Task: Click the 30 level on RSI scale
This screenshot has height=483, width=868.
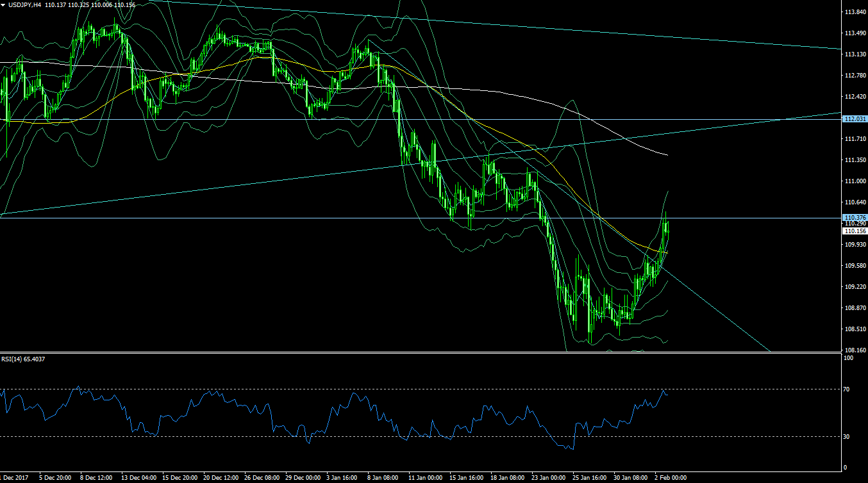Action: (846, 437)
